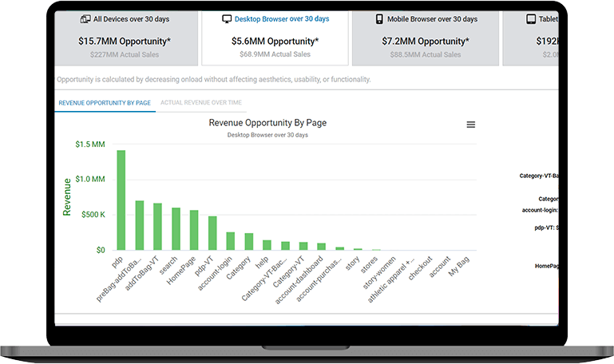
Task: Click the $1.5 MM axis label
Action: click(x=90, y=144)
